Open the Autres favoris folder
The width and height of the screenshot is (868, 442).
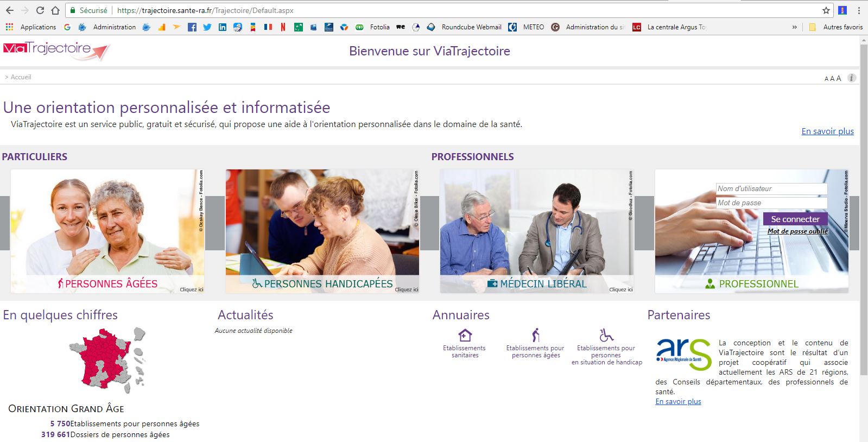point(836,27)
